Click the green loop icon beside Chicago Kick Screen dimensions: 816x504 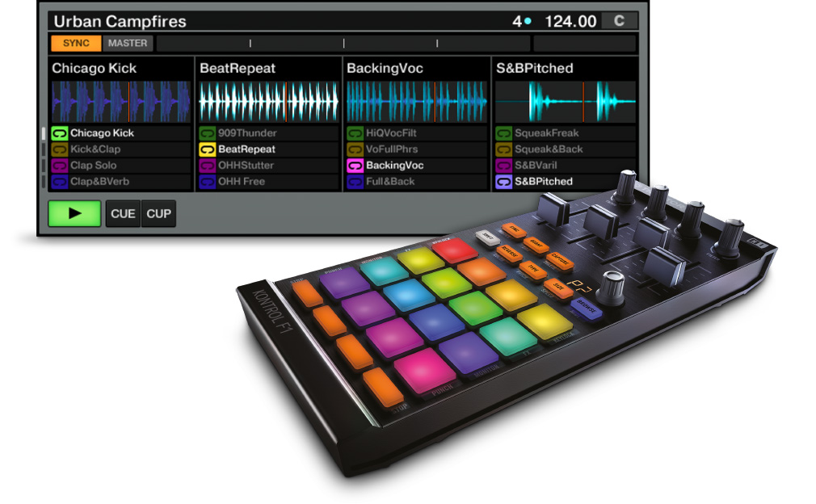60,133
